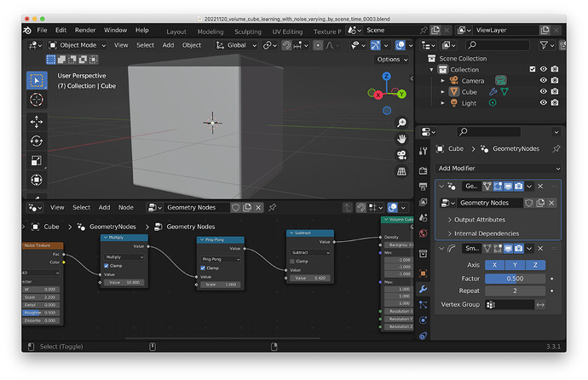588x380 pixels.
Task: Open the File menu
Action: [42, 30]
